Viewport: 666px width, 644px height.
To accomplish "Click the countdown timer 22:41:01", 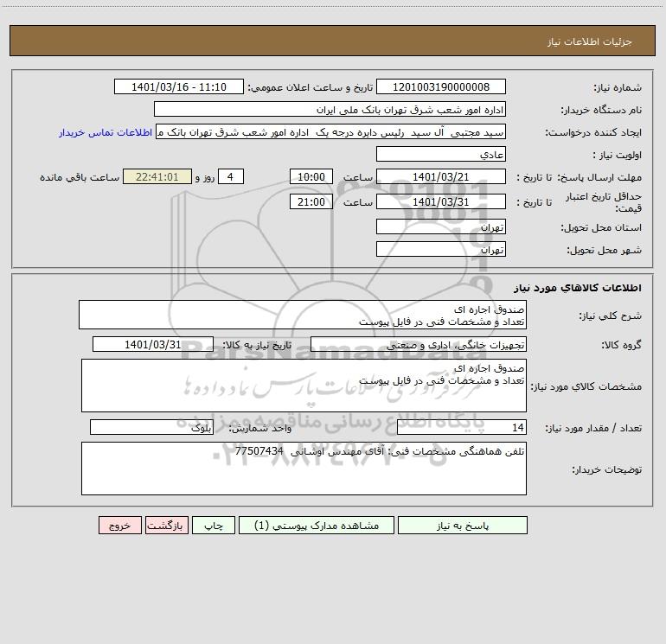I will click(157, 176).
